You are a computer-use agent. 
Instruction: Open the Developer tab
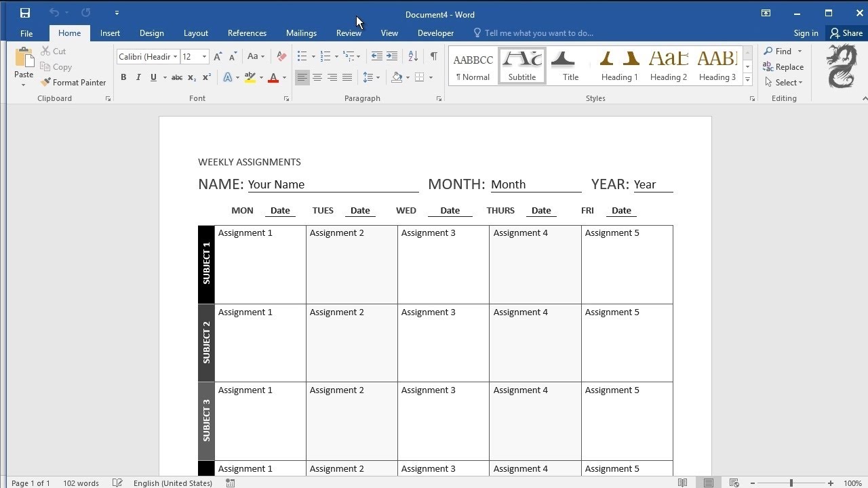[435, 33]
